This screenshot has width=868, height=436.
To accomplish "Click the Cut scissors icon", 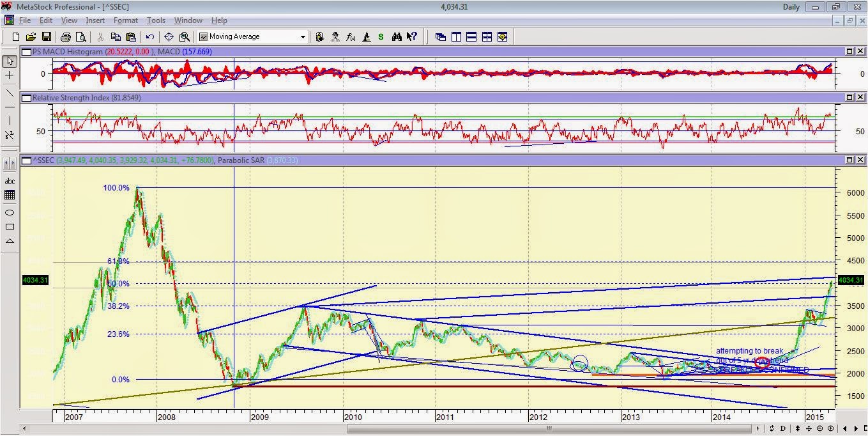I will click(x=101, y=37).
